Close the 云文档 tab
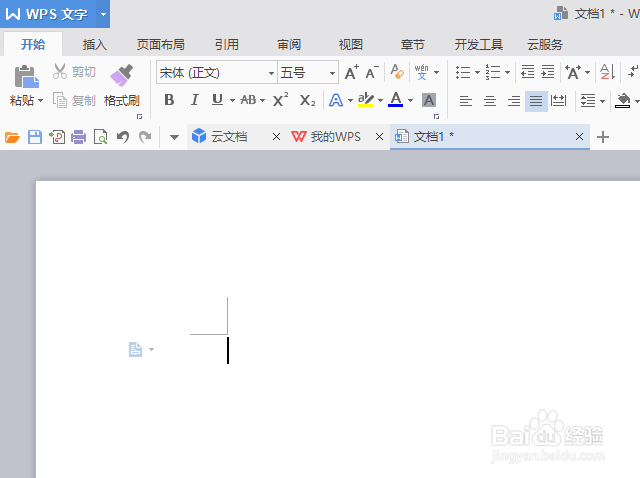 point(276,137)
